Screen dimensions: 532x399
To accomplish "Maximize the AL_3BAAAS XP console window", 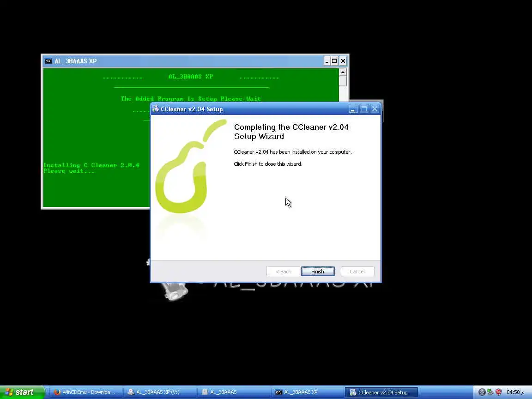I will click(x=334, y=61).
